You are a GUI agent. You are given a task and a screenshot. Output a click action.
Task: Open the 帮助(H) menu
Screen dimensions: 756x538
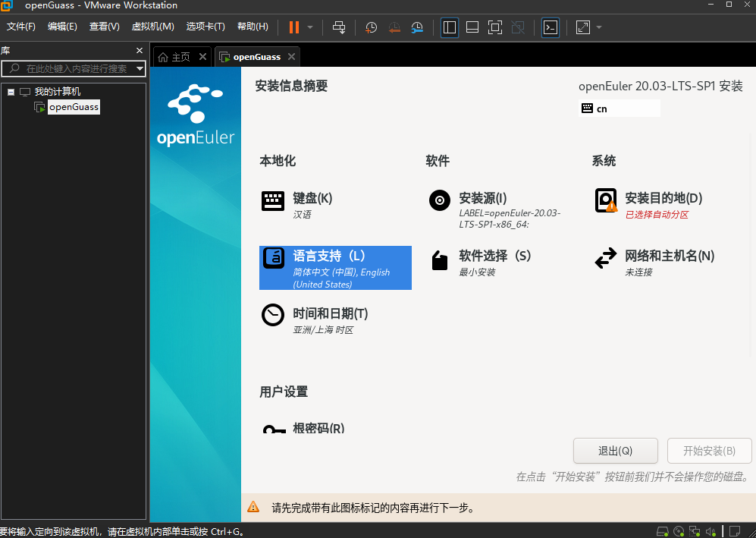point(253,27)
